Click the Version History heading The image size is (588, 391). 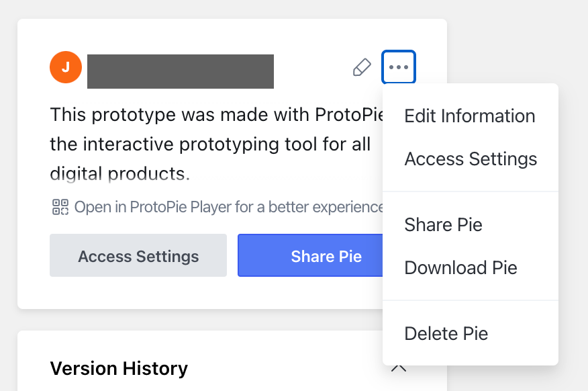[119, 368]
